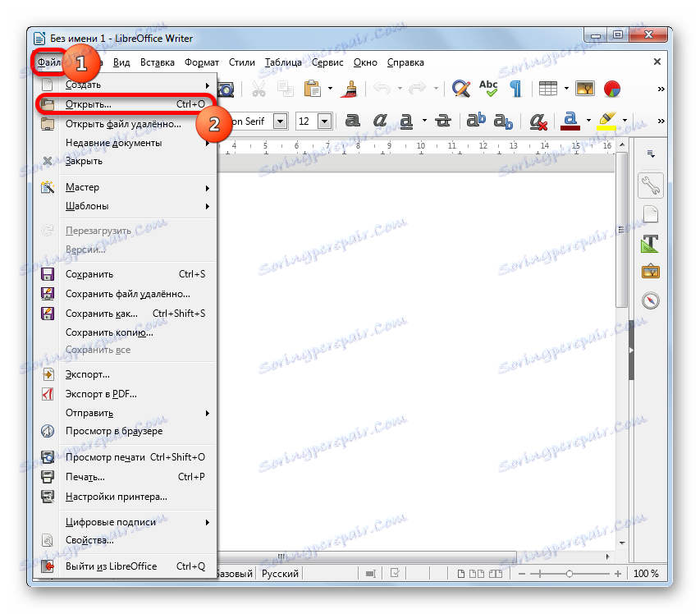Screen dimensions: 700x614
Task: Open Find and Replace magnifier icon
Action: pos(460,89)
